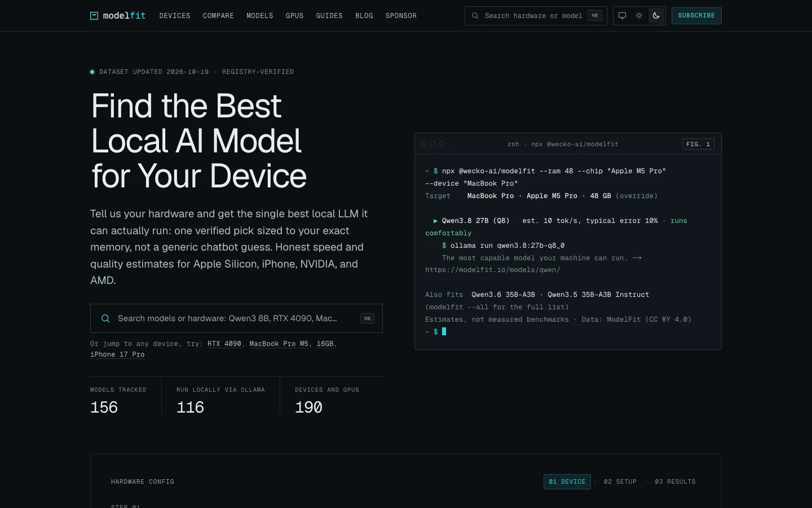
Task: Open the iPhone 17 Pro link
Action: (x=117, y=354)
